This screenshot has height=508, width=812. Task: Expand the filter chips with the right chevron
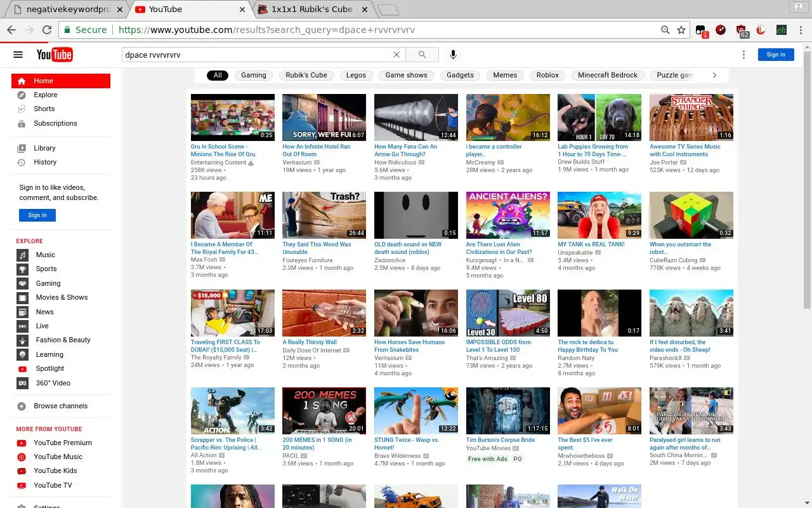(x=714, y=75)
